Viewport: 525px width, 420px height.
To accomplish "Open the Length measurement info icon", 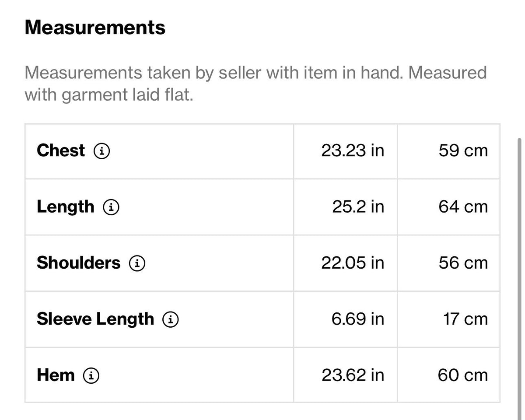I will tap(111, 207).
